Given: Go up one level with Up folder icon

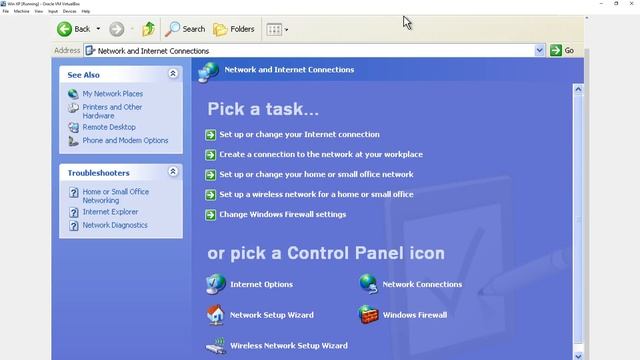Looking at the screenshot, I should (x=148, y=29).
